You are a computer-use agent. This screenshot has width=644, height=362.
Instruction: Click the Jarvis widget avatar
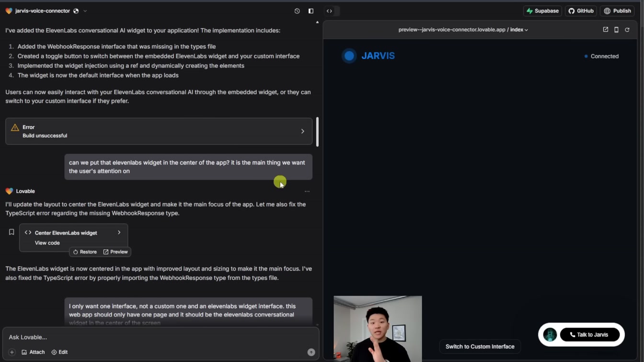[550, 335]
